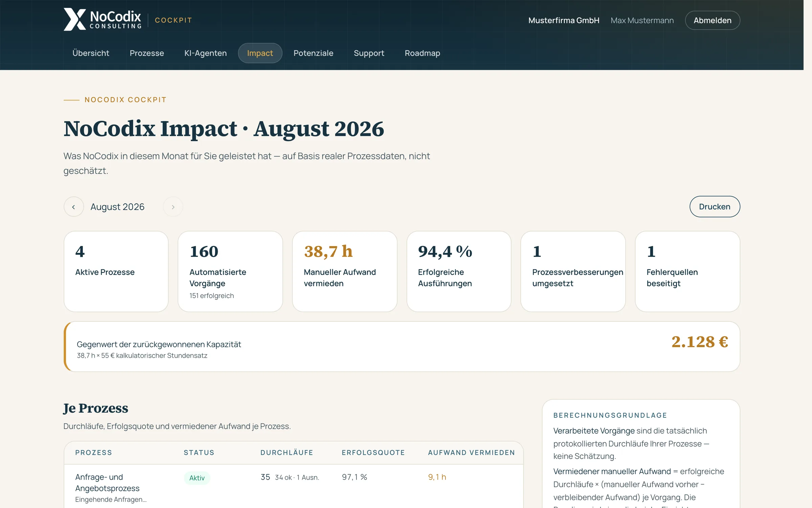Viewport: 812px width, 508px height.
Task: Click the 97,1 % success rate cell
Action: pos(354,477)
